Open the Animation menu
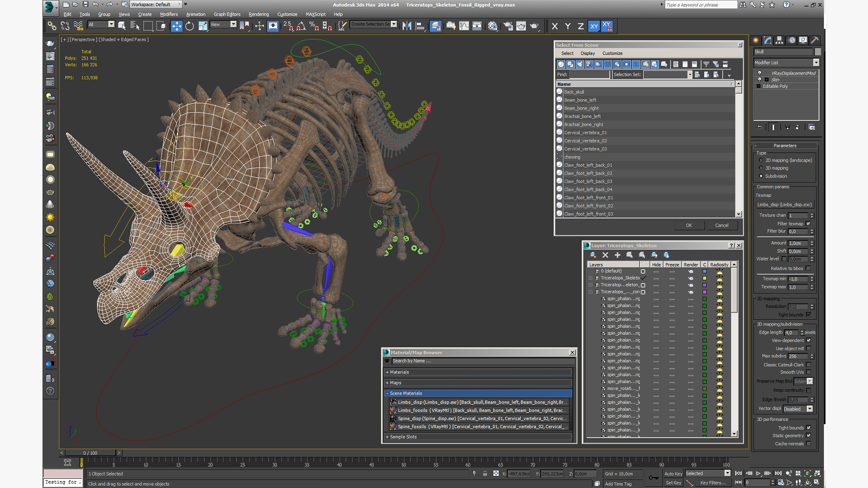This screenshot has height=488, width=868. tap(196, 14)
